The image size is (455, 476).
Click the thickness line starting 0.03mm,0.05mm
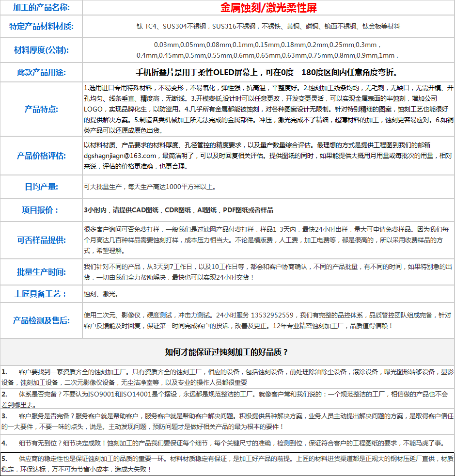click(267, 45)
